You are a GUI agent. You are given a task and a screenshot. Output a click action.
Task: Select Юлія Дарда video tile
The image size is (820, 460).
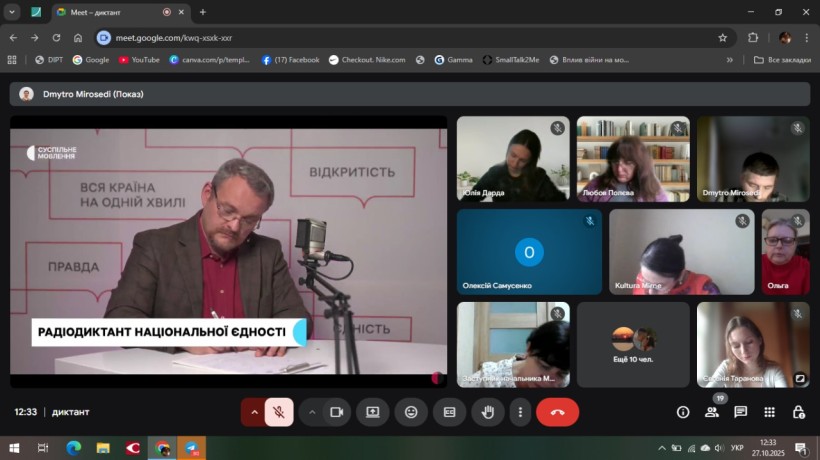pos(513,159)
